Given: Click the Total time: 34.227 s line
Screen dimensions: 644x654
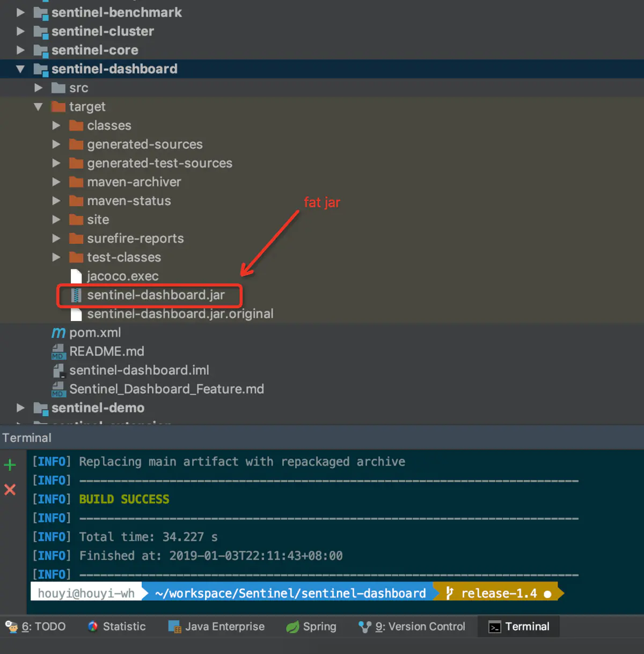Looking at the screenshot, I should [x=148, y=537].
